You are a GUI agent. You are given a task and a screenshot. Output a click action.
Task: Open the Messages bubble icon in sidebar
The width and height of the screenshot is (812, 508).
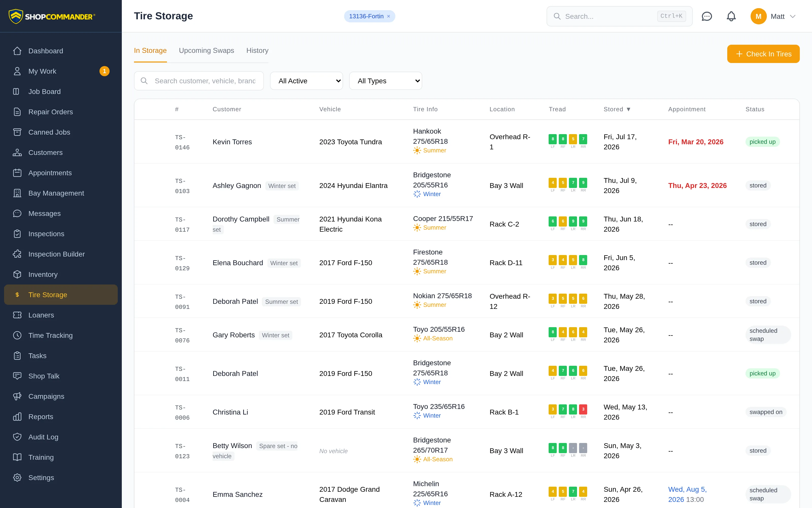[17, 213]
